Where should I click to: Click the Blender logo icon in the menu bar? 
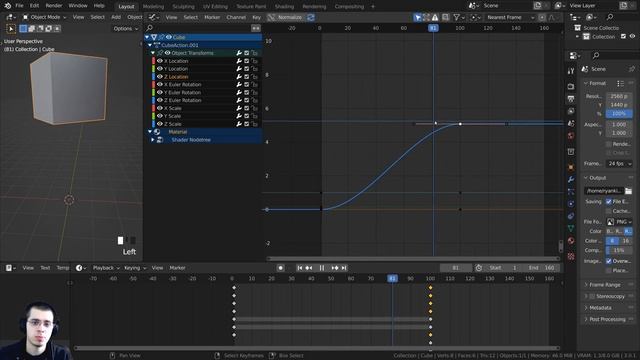pos(7,6)
